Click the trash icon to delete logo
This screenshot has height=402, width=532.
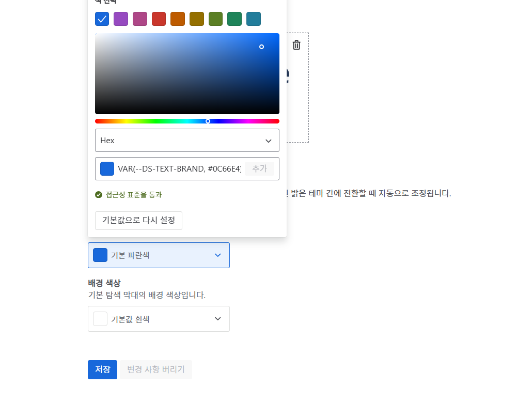coord(296,45)
